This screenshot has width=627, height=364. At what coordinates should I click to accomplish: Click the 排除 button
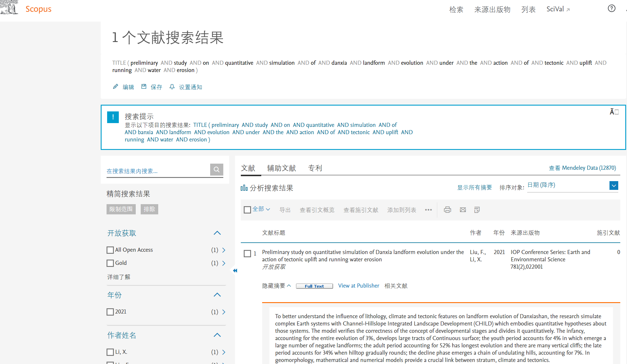coord(149,209)
